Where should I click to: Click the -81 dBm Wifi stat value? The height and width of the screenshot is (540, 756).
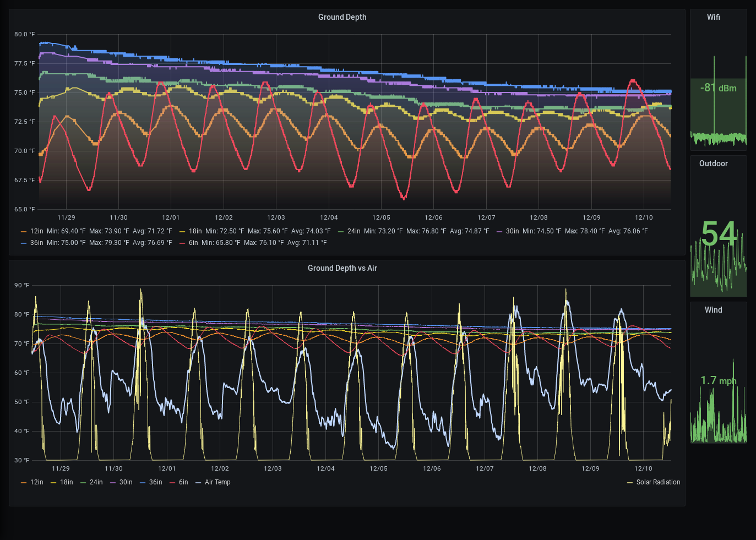(718, 88)
